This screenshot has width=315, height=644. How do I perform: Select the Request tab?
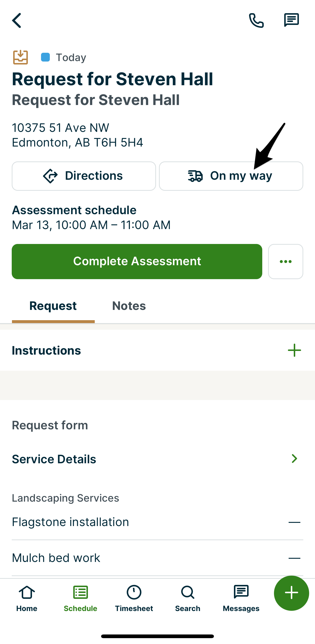point(53,306)
